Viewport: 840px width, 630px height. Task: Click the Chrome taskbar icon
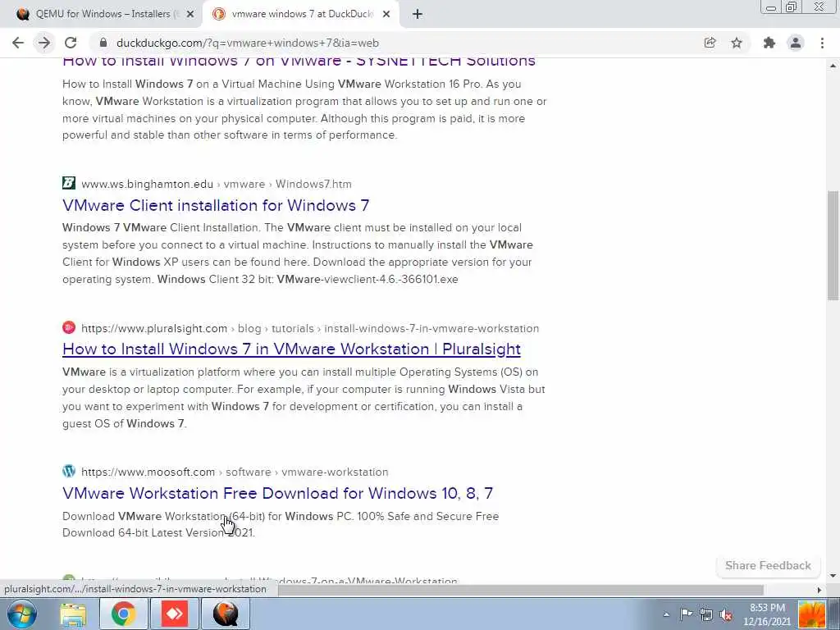coord(123,614)
